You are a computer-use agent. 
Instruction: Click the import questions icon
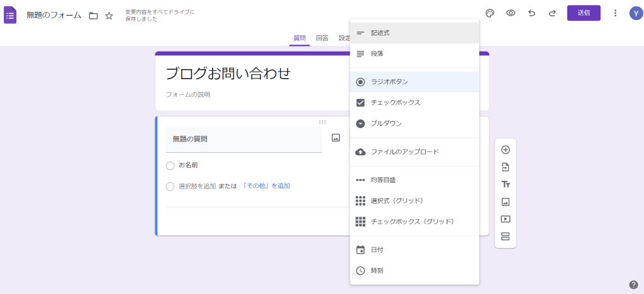pos(505,167)
